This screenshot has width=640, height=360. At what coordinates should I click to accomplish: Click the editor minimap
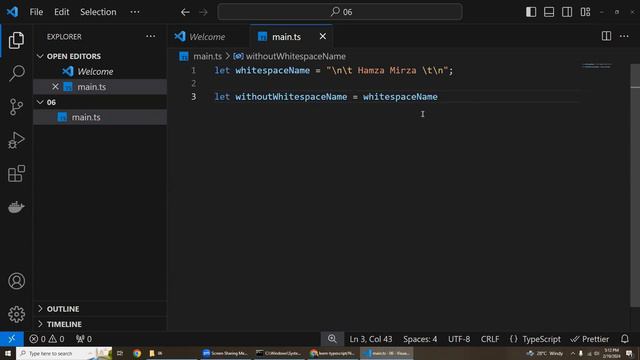pos(596,66)
